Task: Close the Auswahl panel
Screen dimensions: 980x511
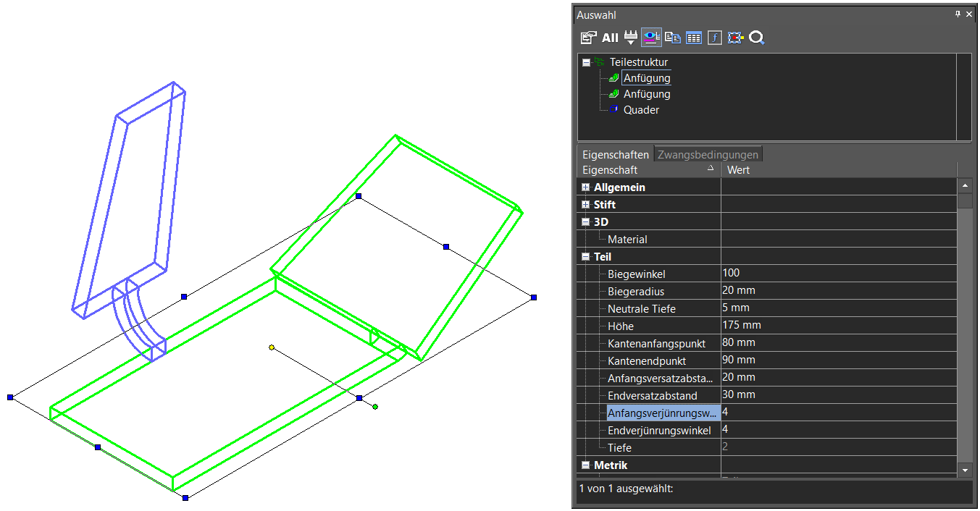Action: [x=970, y=14]
